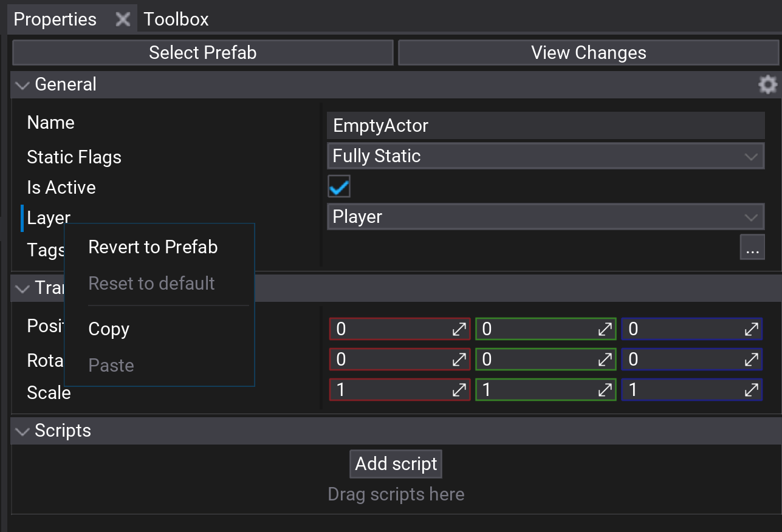782x532 pixels.
Task: Click the expand arrow in Position Z field
Action: 752,329
